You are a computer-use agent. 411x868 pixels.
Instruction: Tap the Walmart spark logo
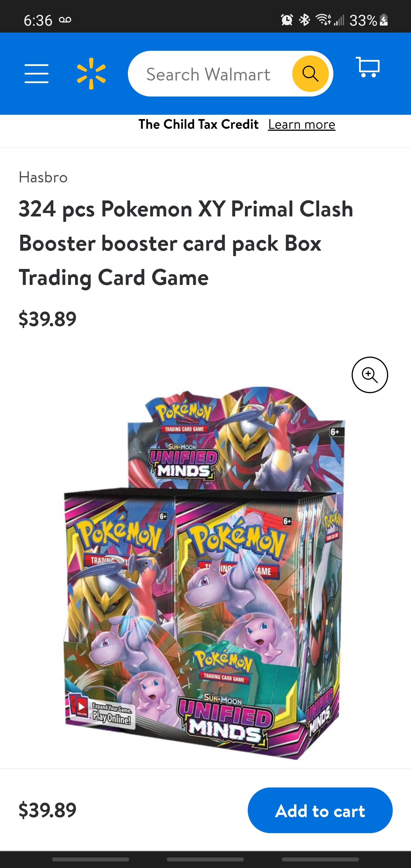(91, 73)
